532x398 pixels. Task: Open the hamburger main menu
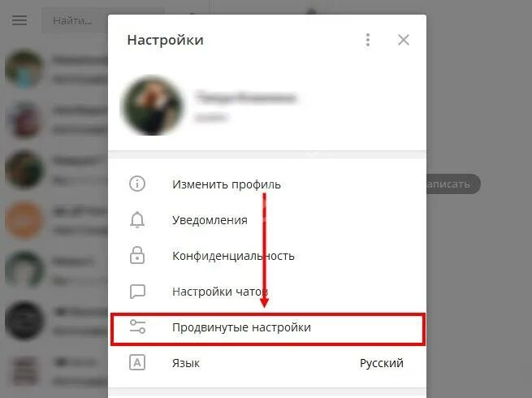[19, 20]
